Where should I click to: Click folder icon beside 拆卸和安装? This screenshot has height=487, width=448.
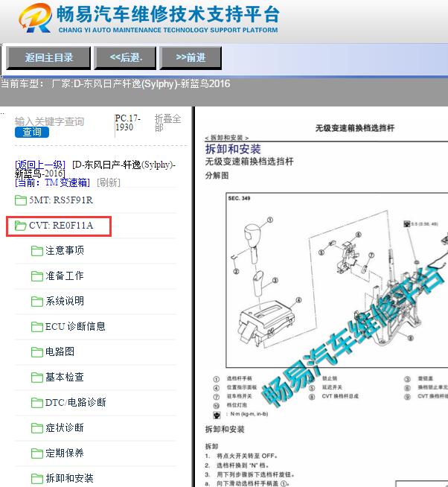37,479
